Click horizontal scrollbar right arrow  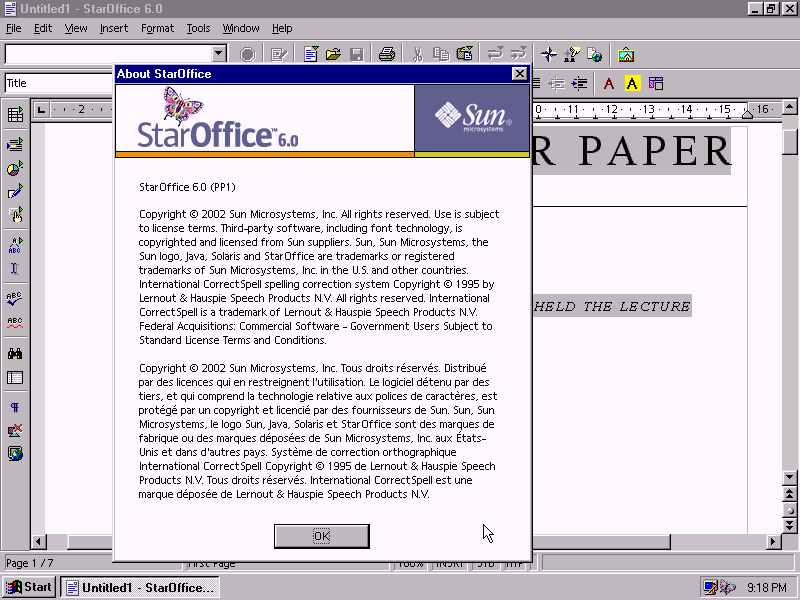[x=773, y=541]
